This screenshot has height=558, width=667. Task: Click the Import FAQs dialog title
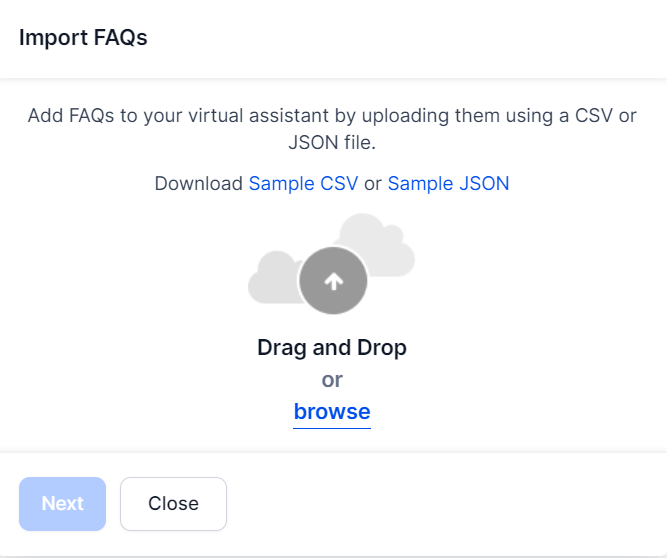tap(83, 39)
